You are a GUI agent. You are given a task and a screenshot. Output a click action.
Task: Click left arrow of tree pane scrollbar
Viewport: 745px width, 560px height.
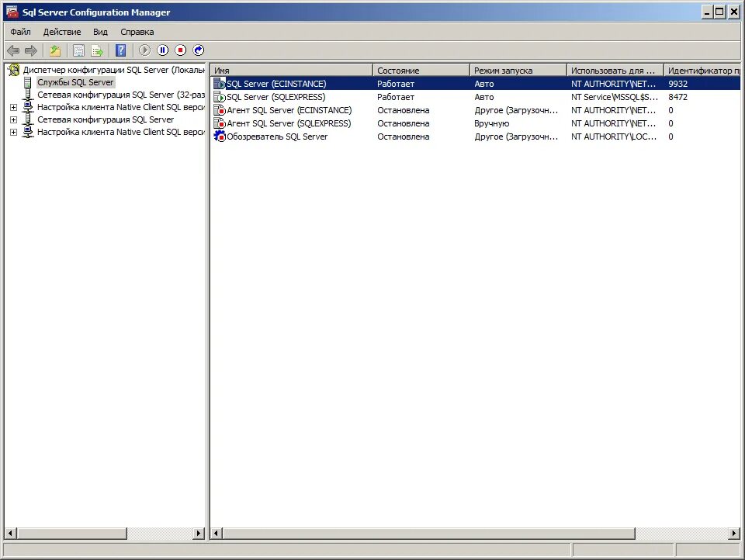pyautogui.click(x=10, y=534)
